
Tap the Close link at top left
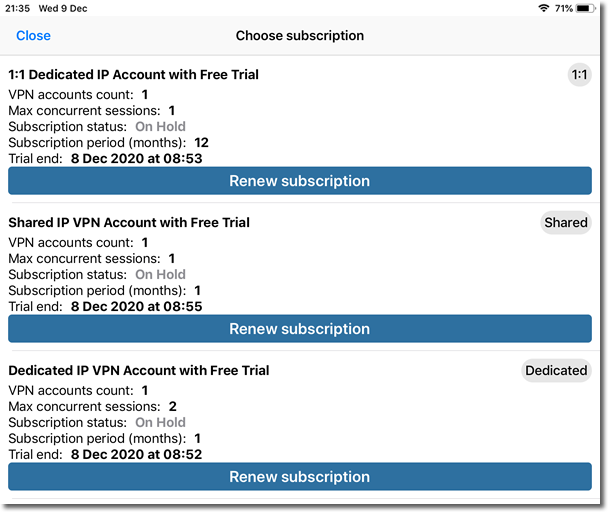(33, 36)
